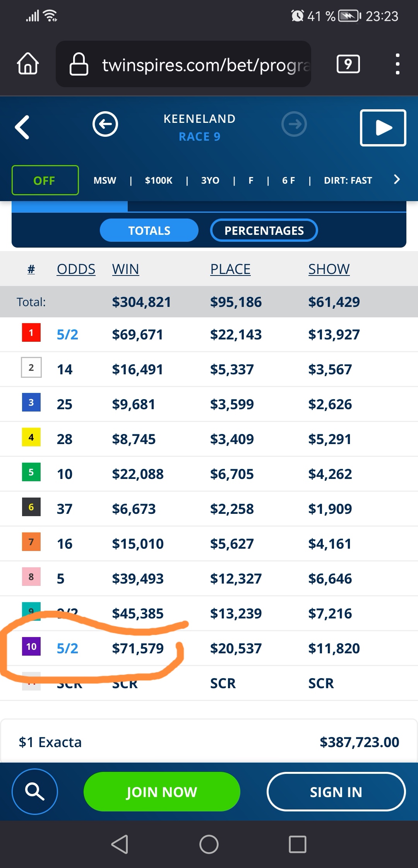Screen dimensions: 418x868
Task: Tap the padlock site security icon
Action: coord(79,64)
